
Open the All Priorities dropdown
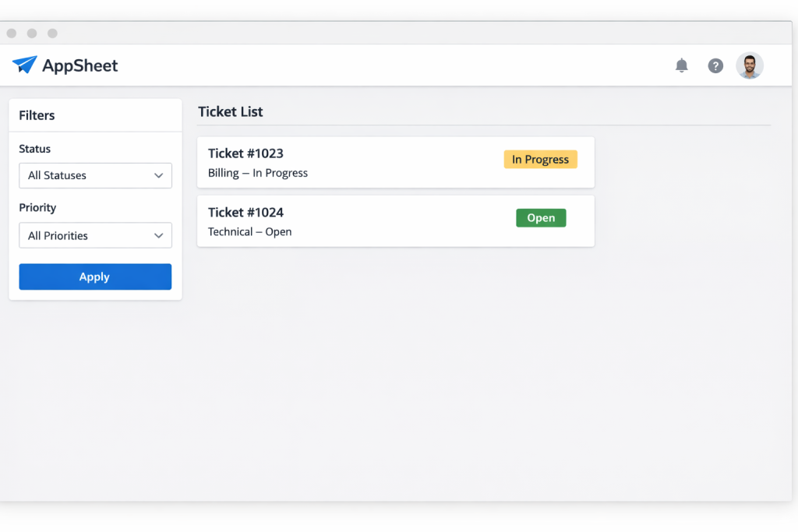point(95,235)
